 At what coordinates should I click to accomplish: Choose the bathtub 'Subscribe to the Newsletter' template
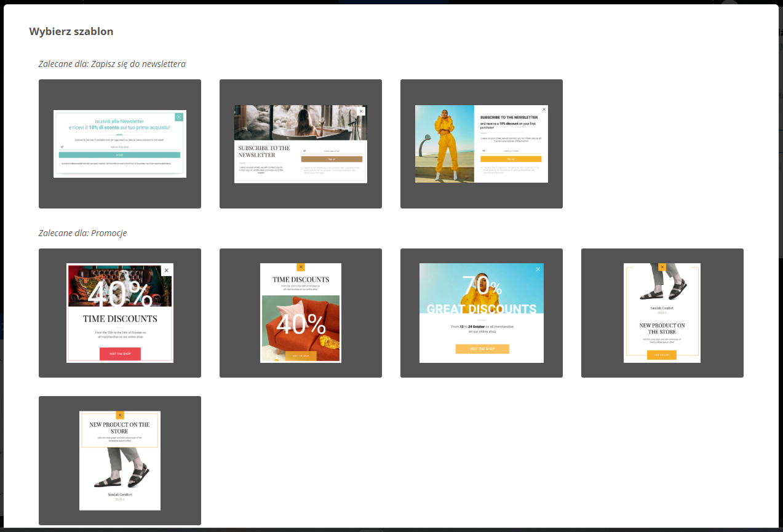301,144
